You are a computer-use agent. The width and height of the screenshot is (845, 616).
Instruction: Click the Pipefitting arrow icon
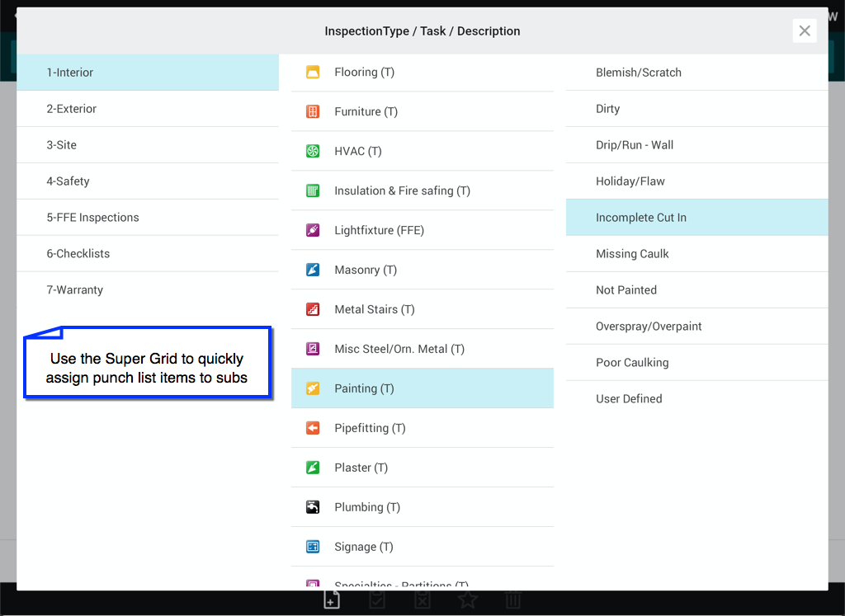(x=313, y=429)
